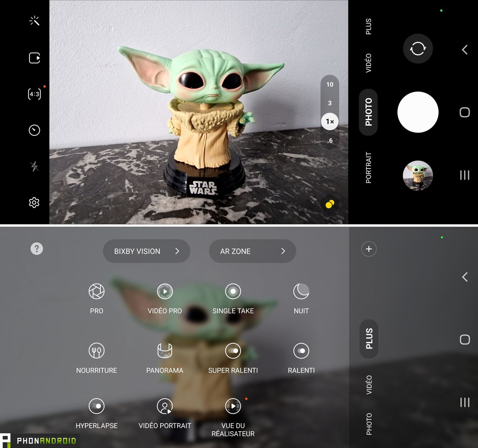Screen dimensions: 478x448
Task: Switch to PHOTO in bottom screenshot
Action: (369, 424)
